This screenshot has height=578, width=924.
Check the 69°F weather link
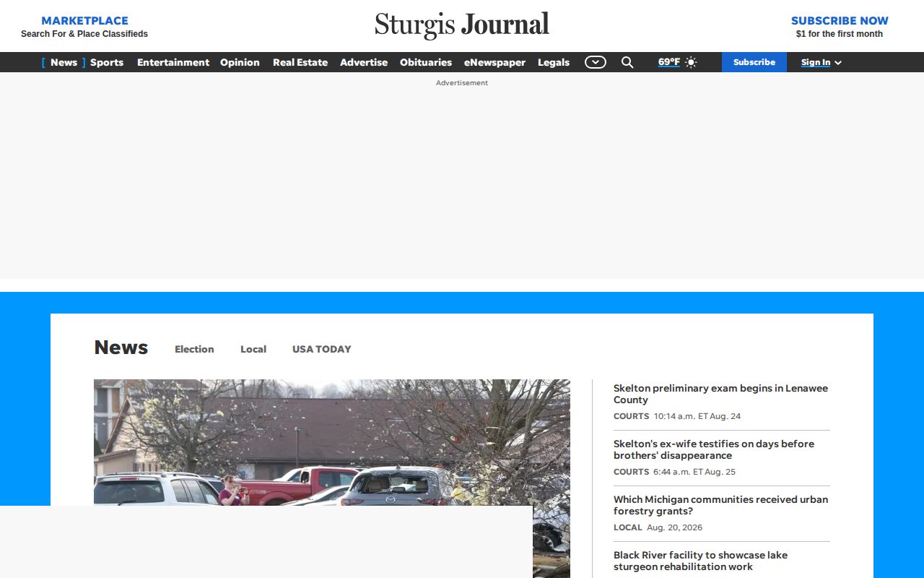click(669, 62)
